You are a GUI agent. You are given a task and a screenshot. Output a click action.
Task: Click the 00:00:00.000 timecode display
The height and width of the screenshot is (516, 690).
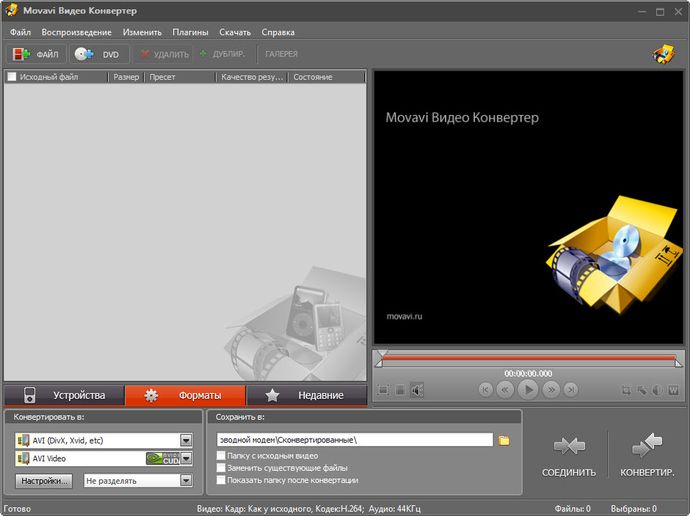[528, 373]
